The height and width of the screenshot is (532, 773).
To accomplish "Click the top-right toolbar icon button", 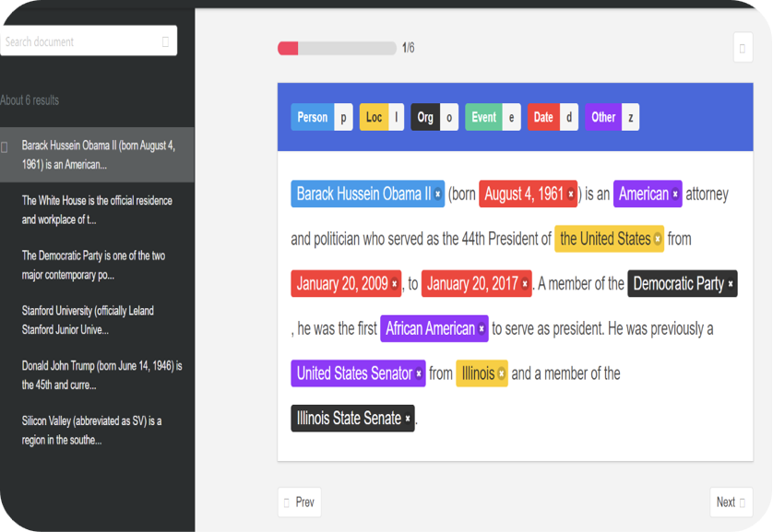I will [x=743, y=48].
